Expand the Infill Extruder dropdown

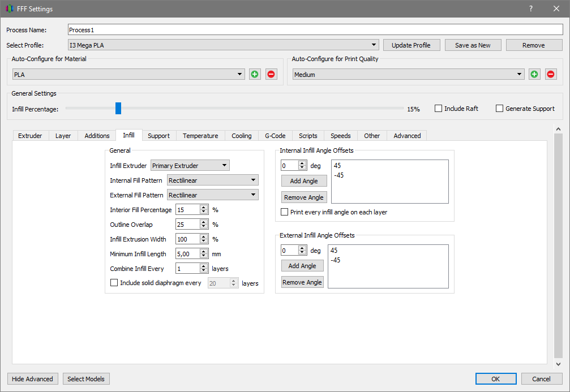190,166
